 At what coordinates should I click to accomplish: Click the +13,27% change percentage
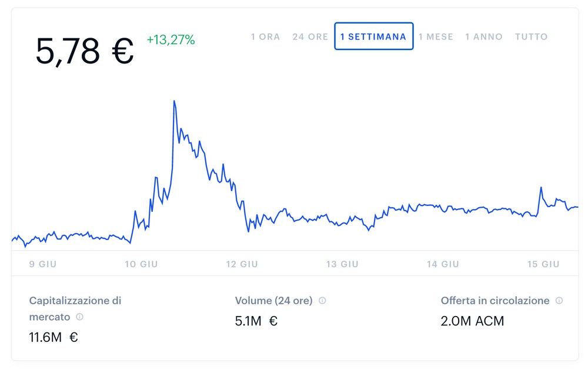coord(171,40)
